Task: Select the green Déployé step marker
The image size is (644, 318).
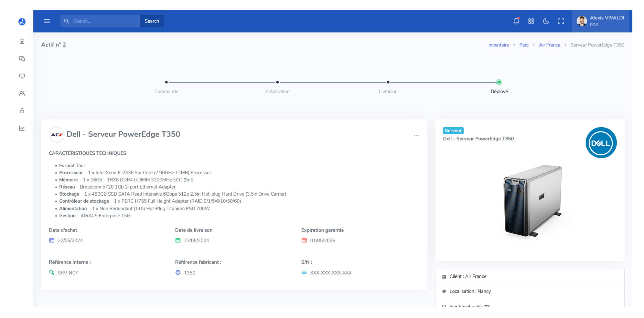Action: pyautogui.click(x=499, y=82)
